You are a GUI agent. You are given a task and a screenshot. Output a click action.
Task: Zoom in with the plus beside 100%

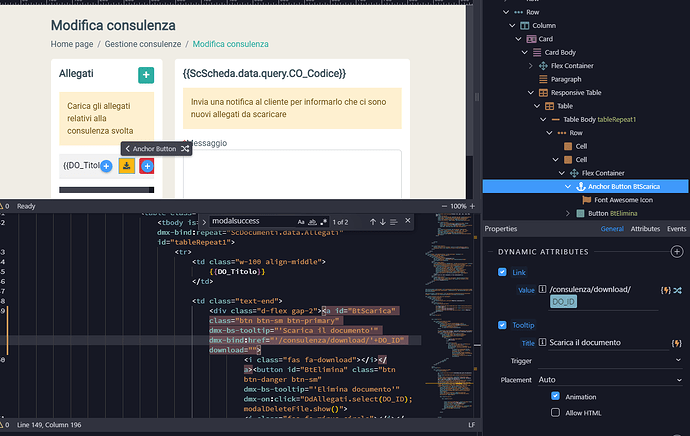point(473,206)
